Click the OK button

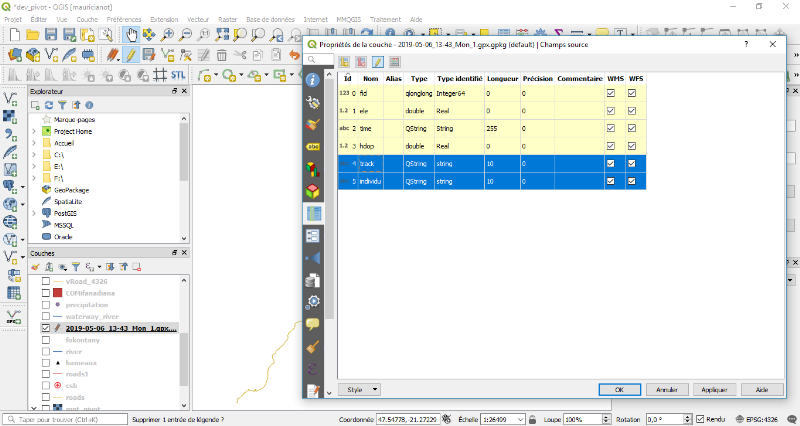point(619,389)
